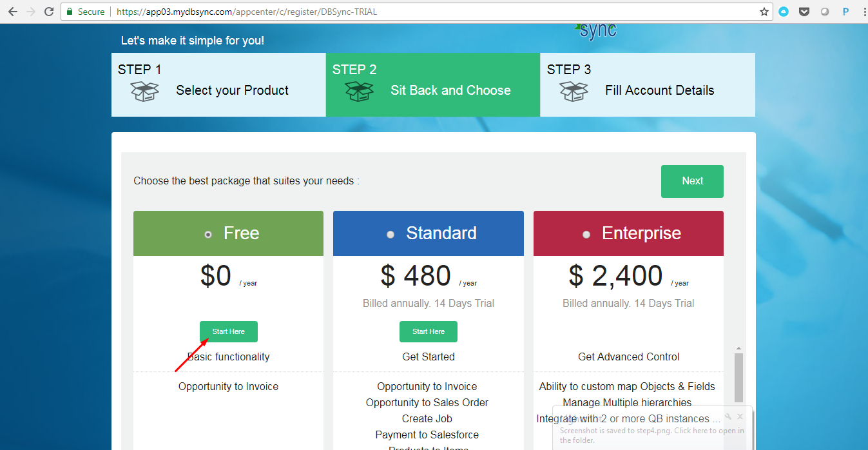
Task: Switch to STEP 3 Fill Account Details
Action: click(x=647, y=84)
